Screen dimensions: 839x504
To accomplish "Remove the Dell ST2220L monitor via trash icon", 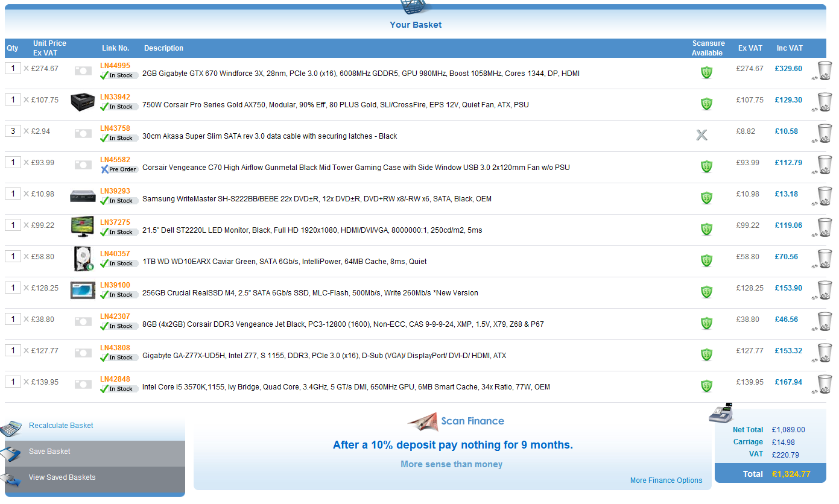I will 823,227.
